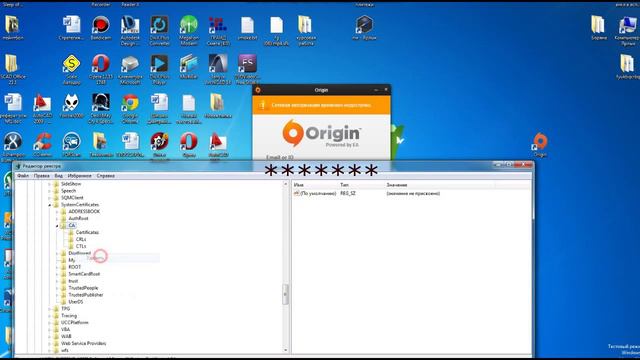Open the X logo shortcut in bottom row
This screenshot has width=640, height=360.
13,145
